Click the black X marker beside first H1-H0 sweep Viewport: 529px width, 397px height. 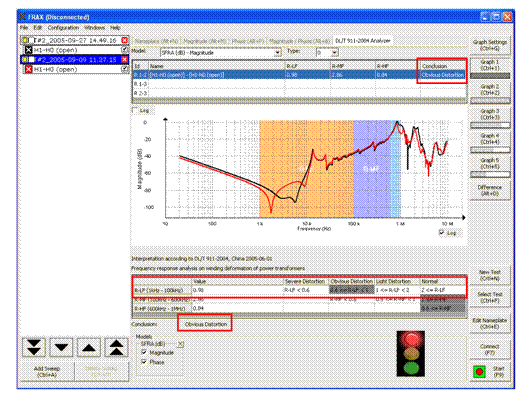(29, 50)
